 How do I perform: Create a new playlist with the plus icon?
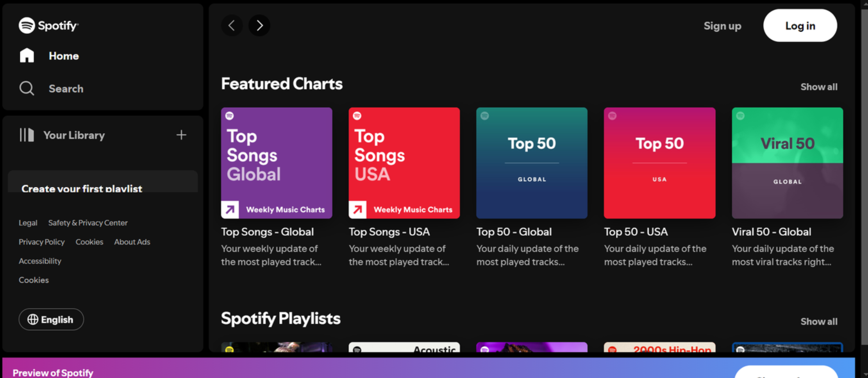(x=181, y=135)
